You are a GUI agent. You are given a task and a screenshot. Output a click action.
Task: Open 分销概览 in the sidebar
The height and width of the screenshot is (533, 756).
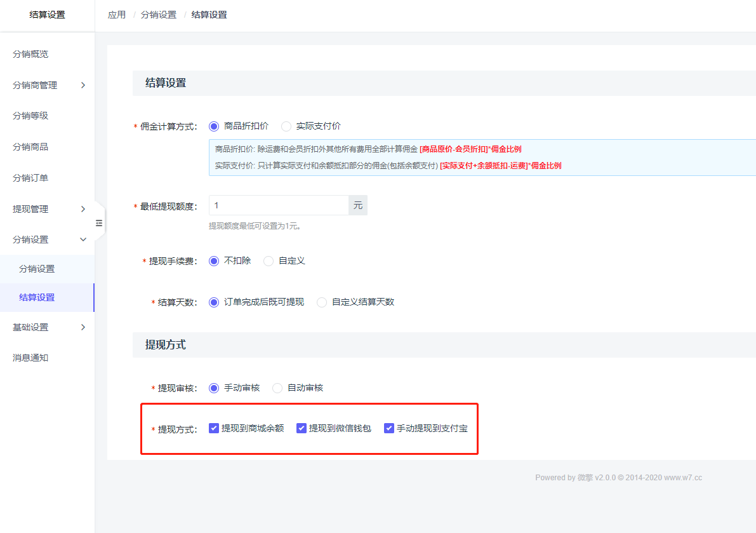tap(30, 54)
